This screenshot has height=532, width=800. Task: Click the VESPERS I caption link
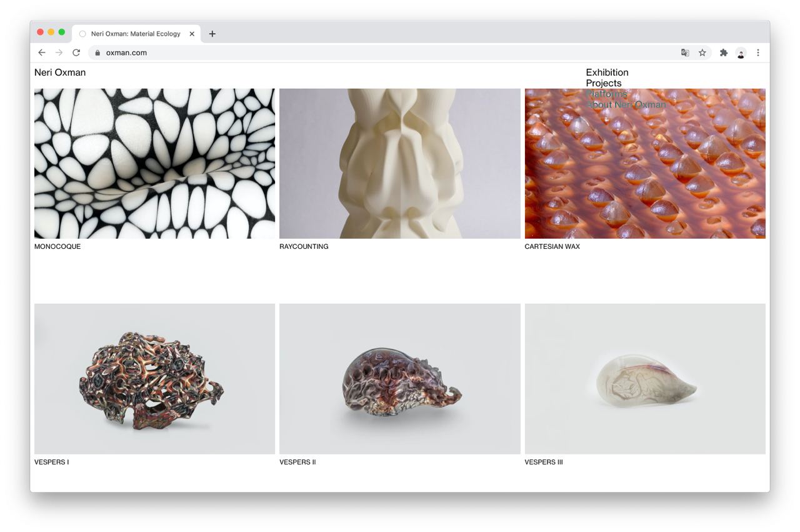click(52, 462)
